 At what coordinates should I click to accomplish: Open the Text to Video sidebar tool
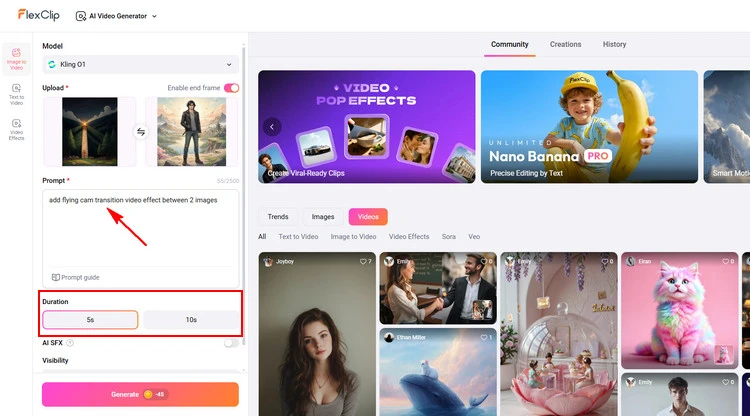point(16,93)
